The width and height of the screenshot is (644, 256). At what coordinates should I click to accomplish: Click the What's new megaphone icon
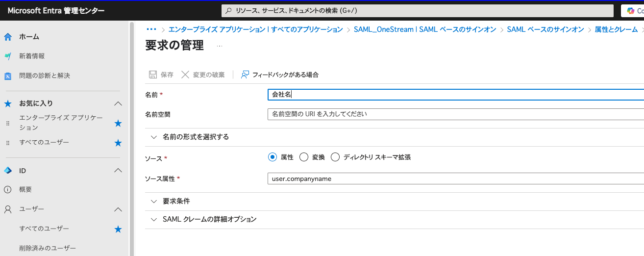click(x=8, y=56)
